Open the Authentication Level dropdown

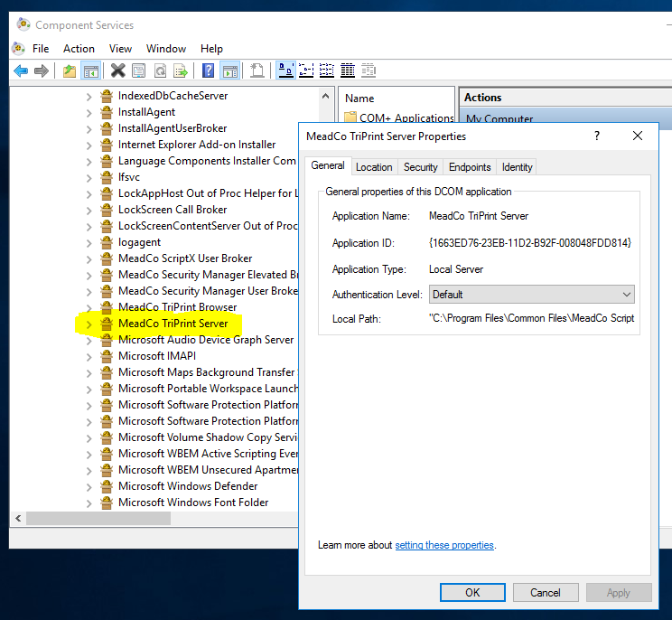click(531, 295)
